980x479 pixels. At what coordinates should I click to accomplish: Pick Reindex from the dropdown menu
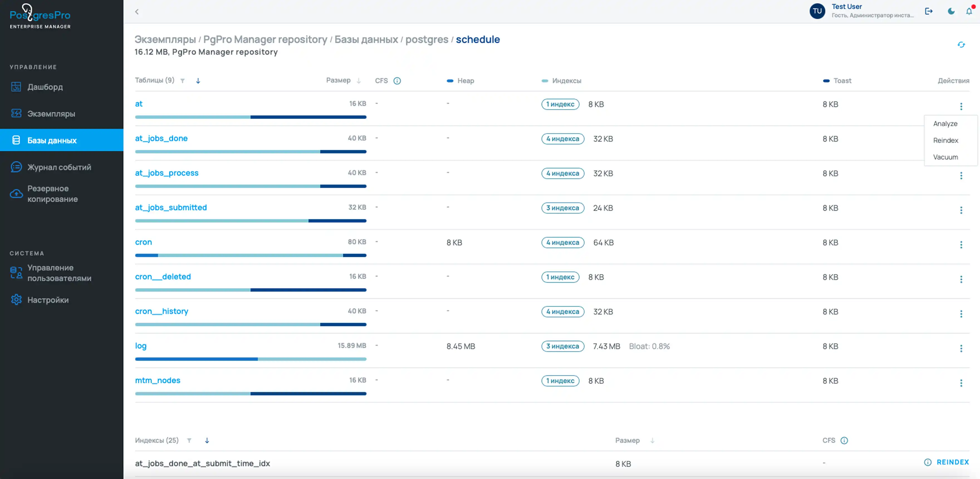(x=945, y=140)
